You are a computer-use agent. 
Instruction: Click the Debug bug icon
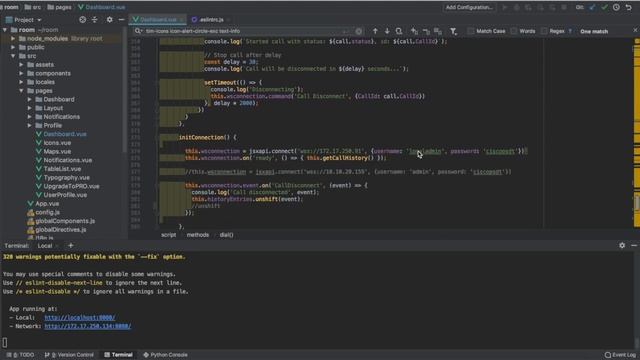516,7
